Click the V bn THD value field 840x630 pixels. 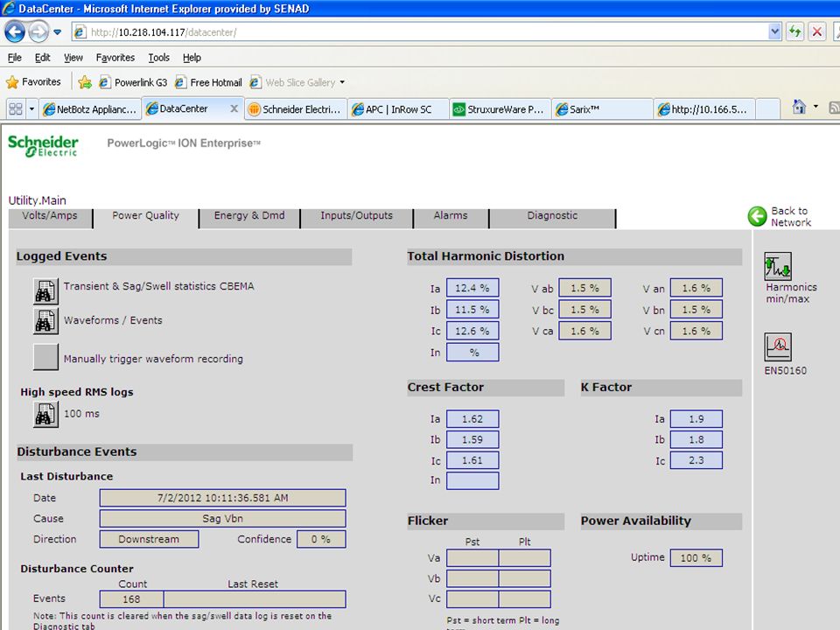pyautogui.click(x=696, y=309)
